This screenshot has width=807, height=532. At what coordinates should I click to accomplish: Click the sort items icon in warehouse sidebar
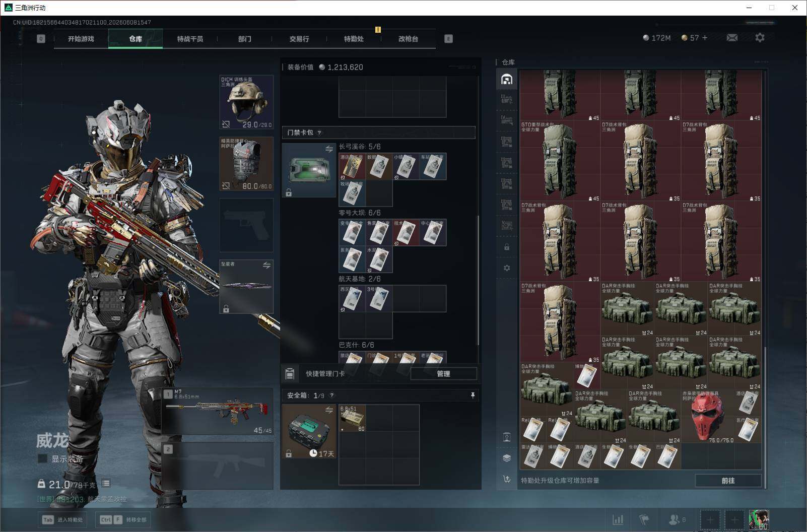[x=507, y=479]
